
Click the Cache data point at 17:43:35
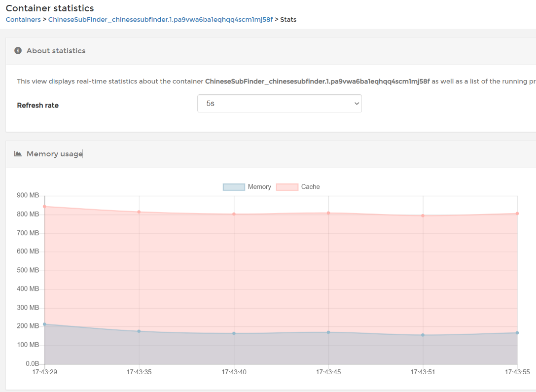(139, 212)
